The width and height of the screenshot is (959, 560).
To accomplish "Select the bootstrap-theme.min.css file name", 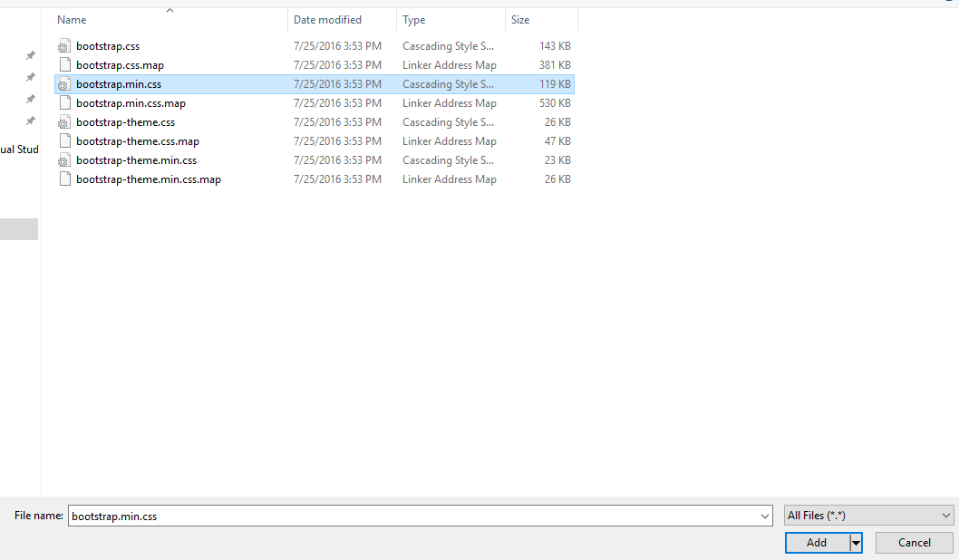I will pyautogui.click(x=137, y=160).
